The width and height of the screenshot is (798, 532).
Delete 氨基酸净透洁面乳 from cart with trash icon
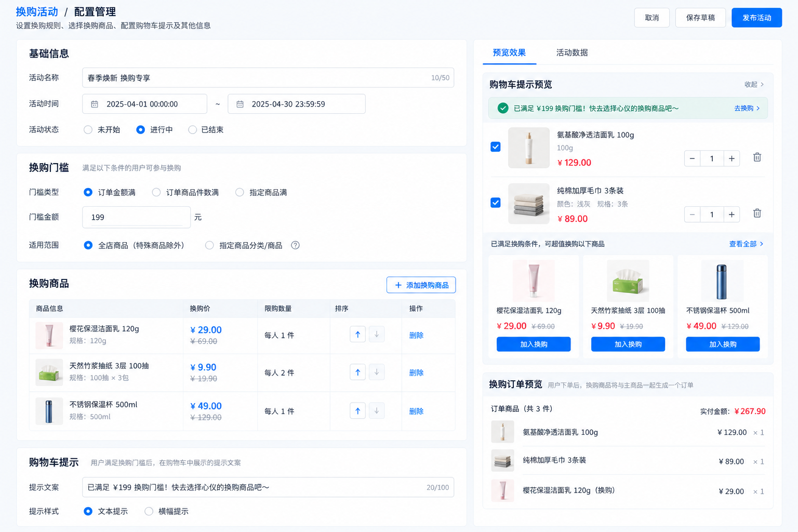tap(757, 157)
